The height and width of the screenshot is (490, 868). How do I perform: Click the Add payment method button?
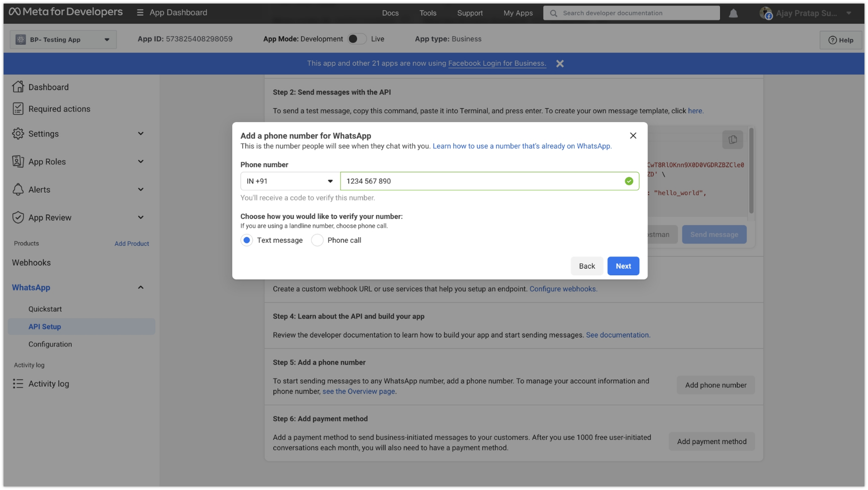pyautogui.click(x=711, y=441)
